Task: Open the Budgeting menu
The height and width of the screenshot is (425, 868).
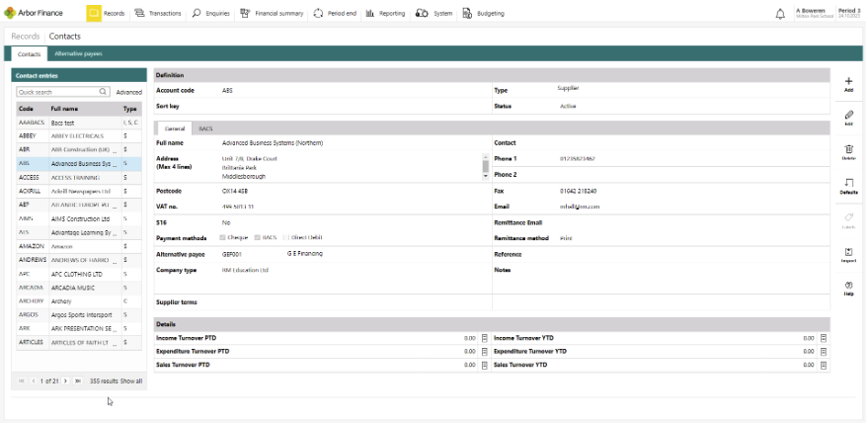Action: pyautogui.click(x=483, y=13)
